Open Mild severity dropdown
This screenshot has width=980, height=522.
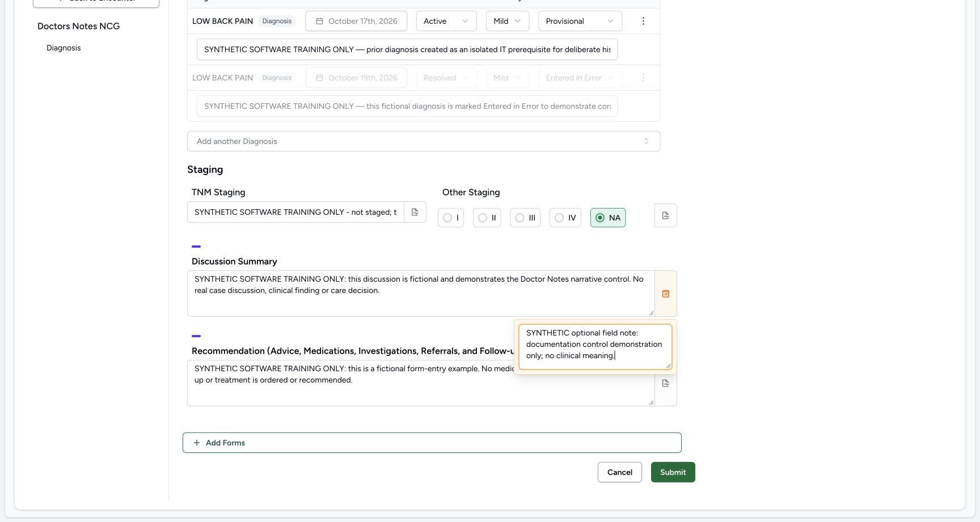coord(508,21)
